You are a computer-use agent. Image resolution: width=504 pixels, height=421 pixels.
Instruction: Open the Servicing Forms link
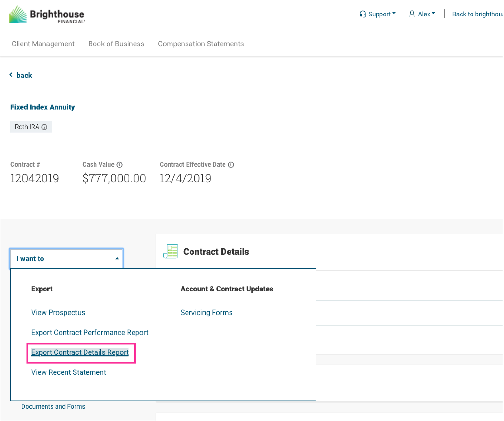coord(206,312)
